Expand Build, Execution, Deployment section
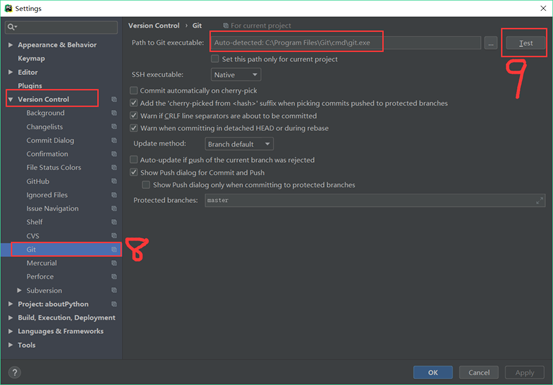 (10, 318)
